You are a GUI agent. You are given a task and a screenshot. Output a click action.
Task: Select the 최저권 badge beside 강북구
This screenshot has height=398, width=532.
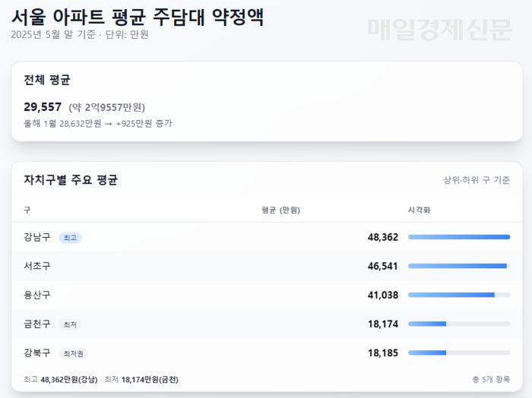[74, 353]
